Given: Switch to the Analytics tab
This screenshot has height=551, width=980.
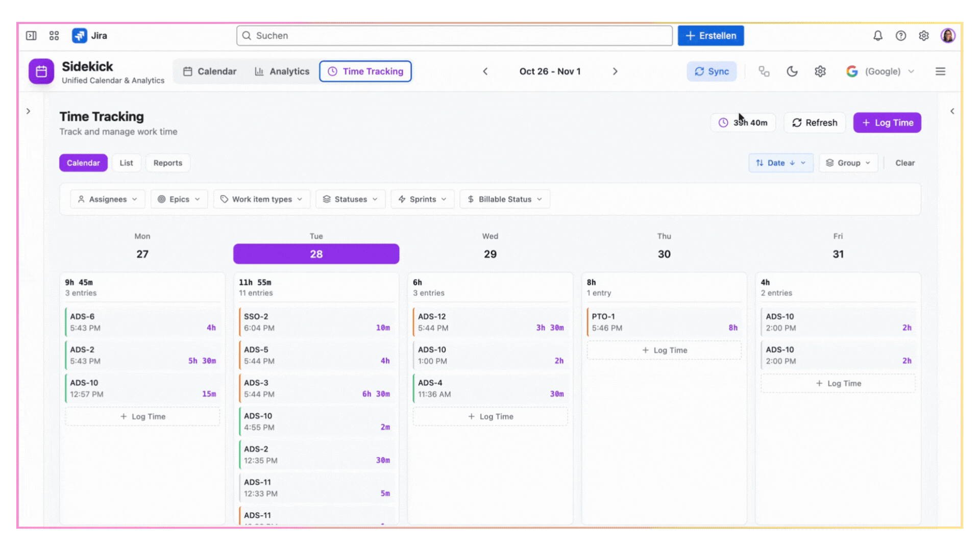Looking at the screenshot, I should 282,71.
